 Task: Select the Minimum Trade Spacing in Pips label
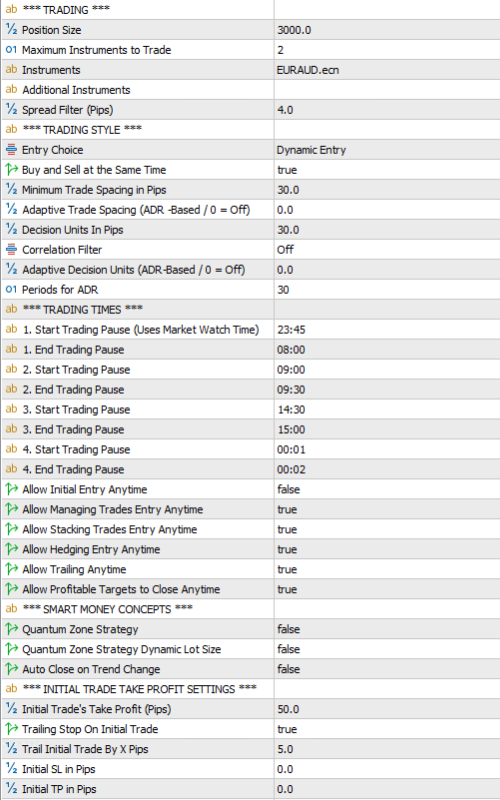coord(94,190)
